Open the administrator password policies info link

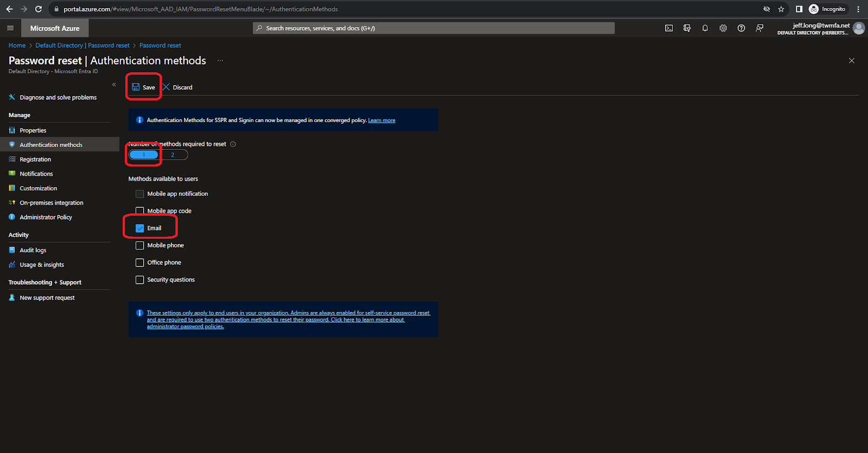click(x=288, y=320)
